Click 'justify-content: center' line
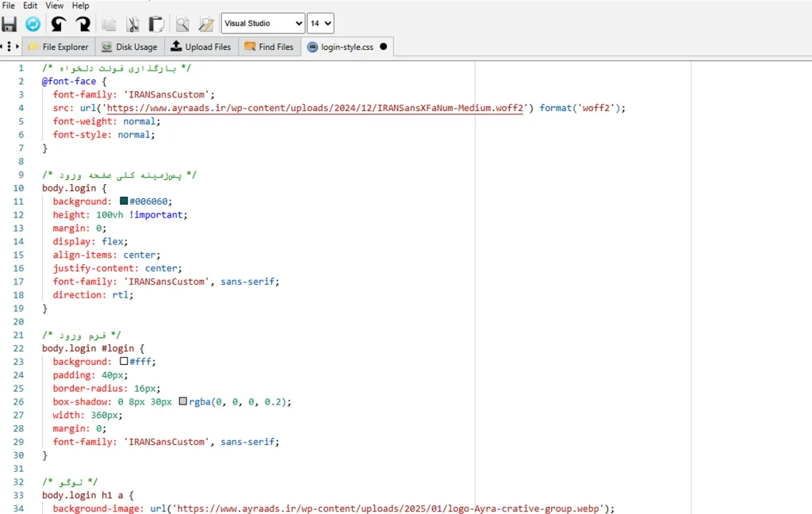Viewport: 812px width, 514px height. (117, 268)
